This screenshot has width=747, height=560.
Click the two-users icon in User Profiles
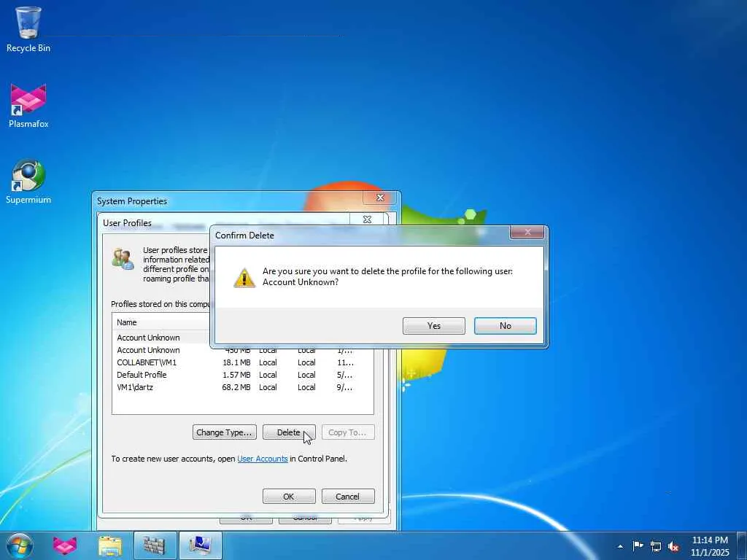coord(123,259)
